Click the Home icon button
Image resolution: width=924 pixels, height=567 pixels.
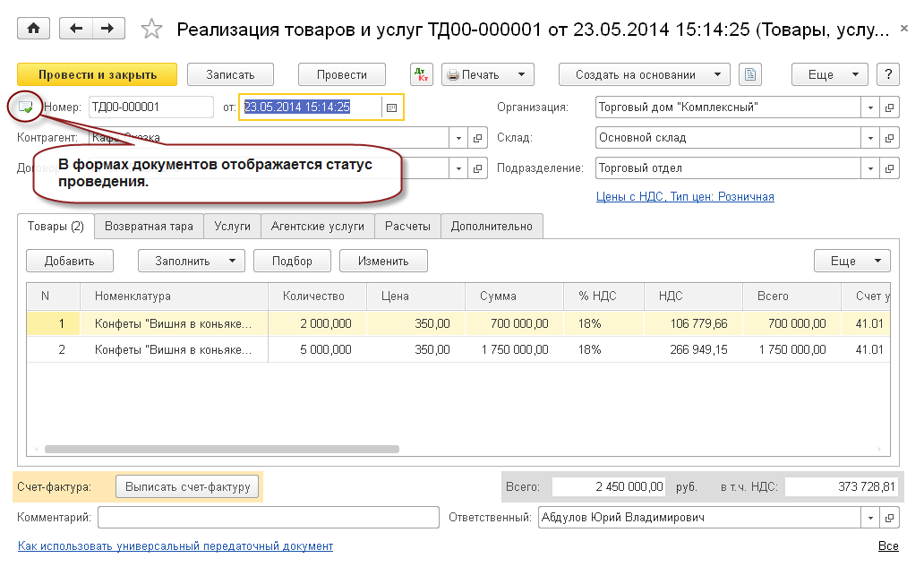pyautogui.click(x=33, y=29)
